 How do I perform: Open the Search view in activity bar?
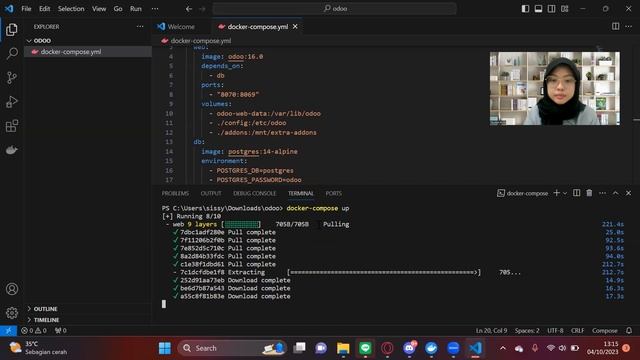pos(12,53)
